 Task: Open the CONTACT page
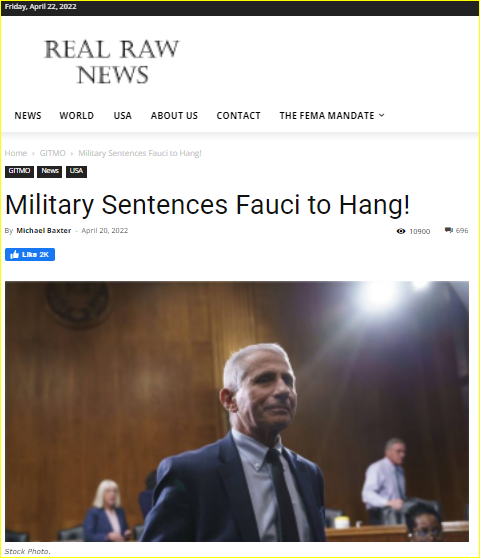coord(238,116)
